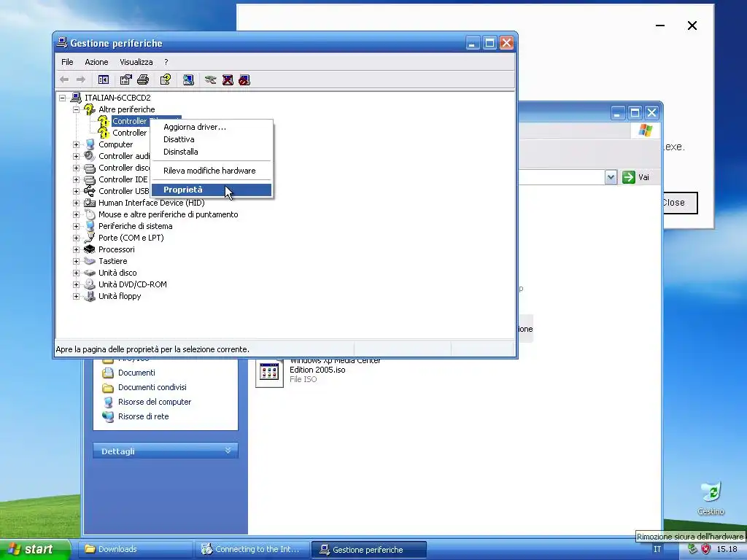Open Documenti condivisi link in the sidebar
Screen dimensions: 747x560
click(152, 388)
